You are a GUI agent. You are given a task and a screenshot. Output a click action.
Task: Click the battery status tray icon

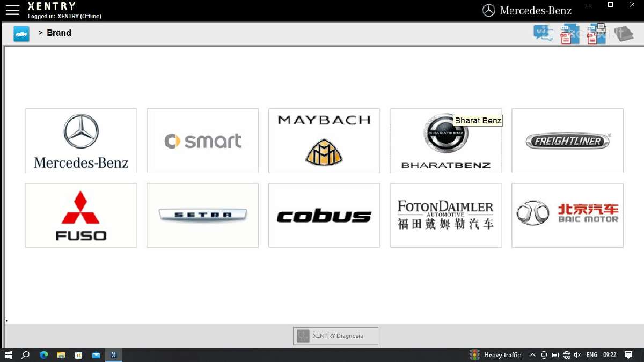(x=555, y=355)
